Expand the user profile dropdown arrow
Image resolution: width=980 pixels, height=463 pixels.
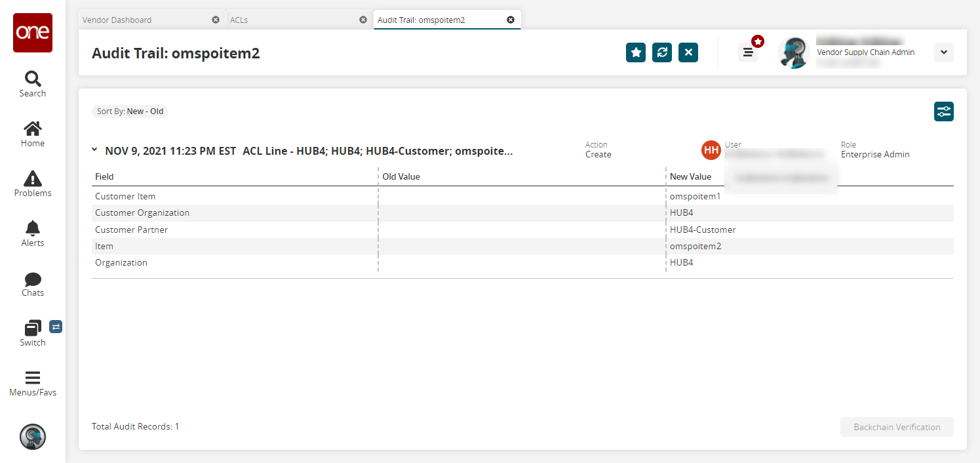943,52
